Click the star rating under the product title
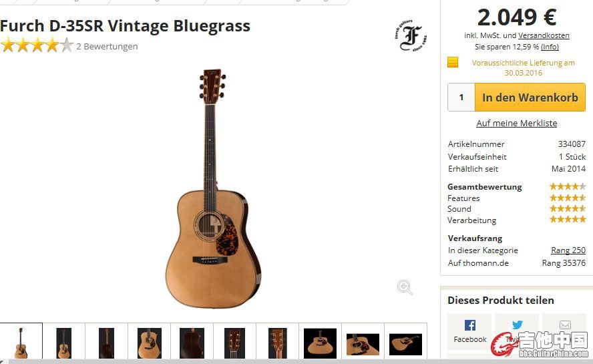The image size is (593, 364). 37,45
